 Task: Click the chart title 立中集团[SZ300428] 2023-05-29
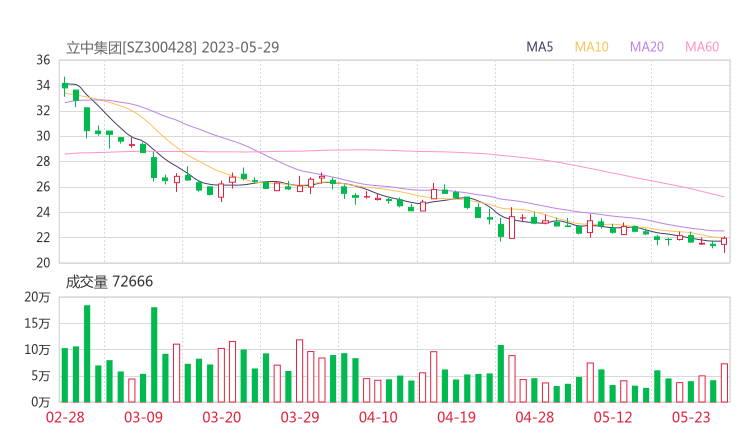click(x=173, y=47)
